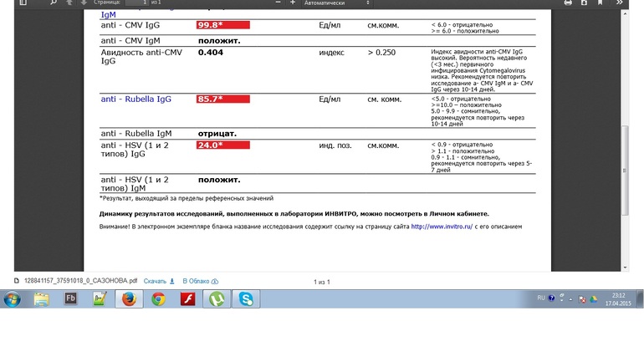Open uTorrent from the taskbar
This screenshot has width=644, height=362.
[217, 299]
